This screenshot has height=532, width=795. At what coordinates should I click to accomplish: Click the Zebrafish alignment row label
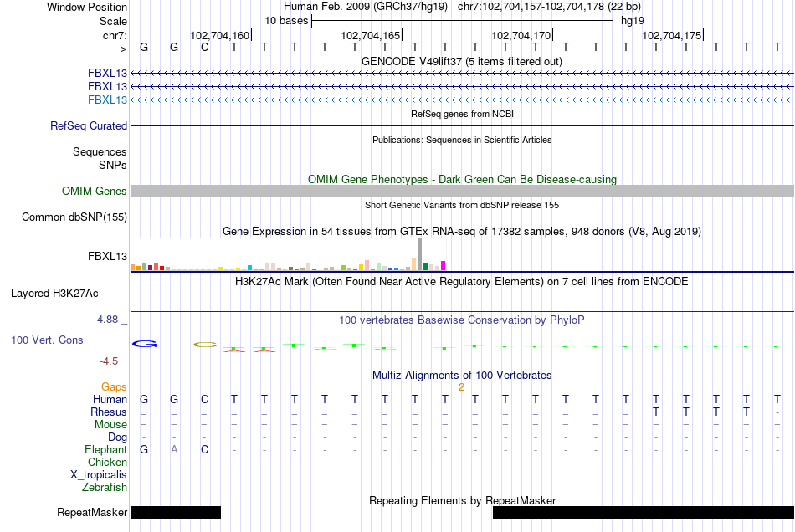105,488
